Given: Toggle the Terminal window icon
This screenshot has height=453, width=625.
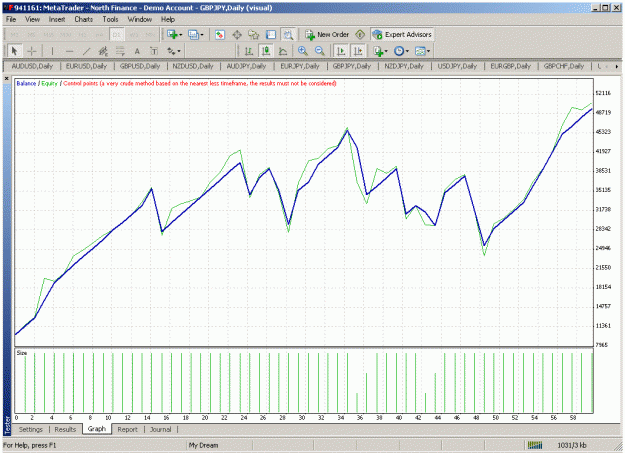Looking at the screenshot, I should click(x=271, y=35).
